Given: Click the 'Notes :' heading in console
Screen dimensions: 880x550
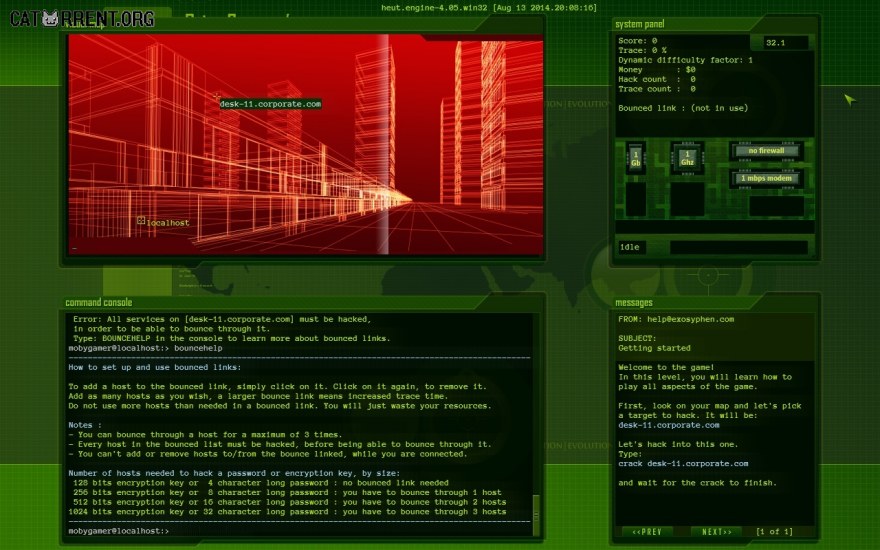Looking at the screenshot, I should tap(85, 425).
